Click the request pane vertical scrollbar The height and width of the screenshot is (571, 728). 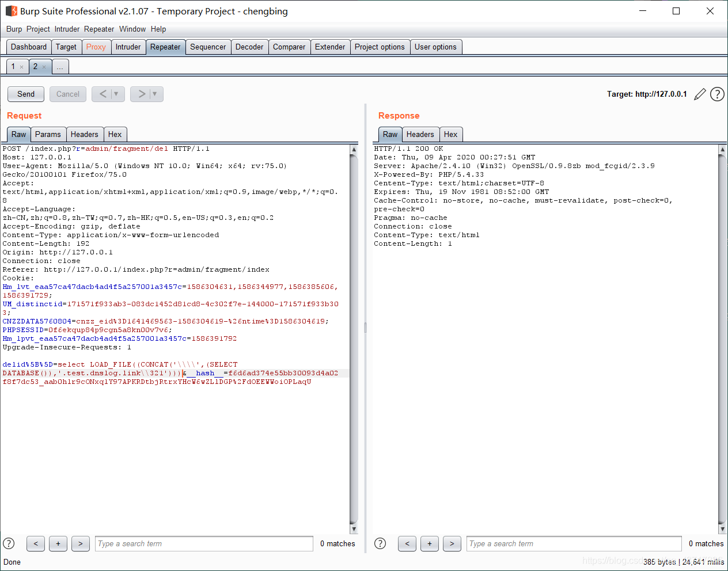(x=354, y=339)
